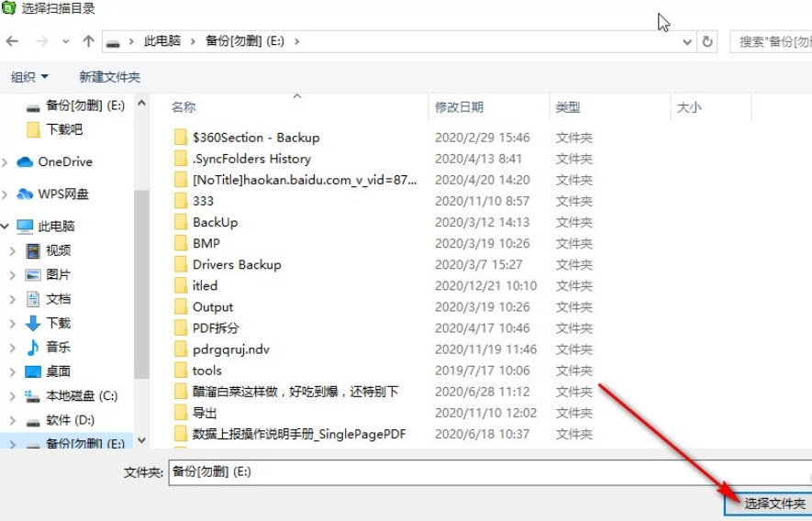This screenshot has height=521, width=812.
Task: Create a folder with 新建文件夹
Action: (110, 77)
